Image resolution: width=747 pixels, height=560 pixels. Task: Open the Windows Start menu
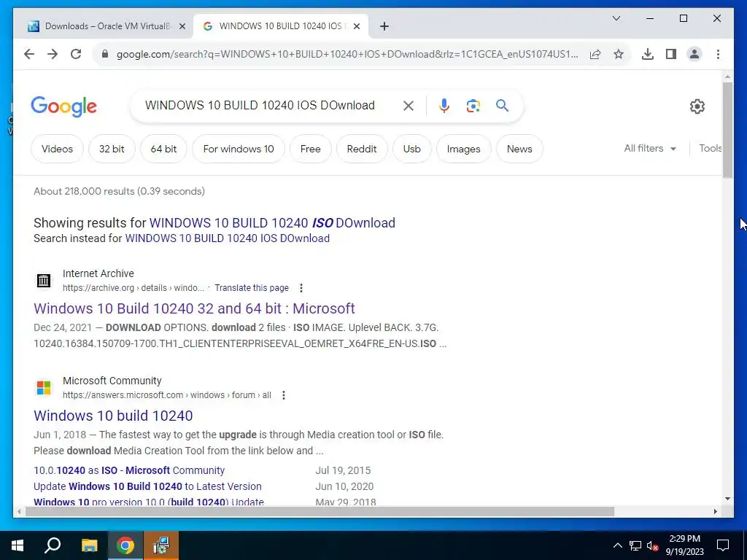tap(18, 545)
